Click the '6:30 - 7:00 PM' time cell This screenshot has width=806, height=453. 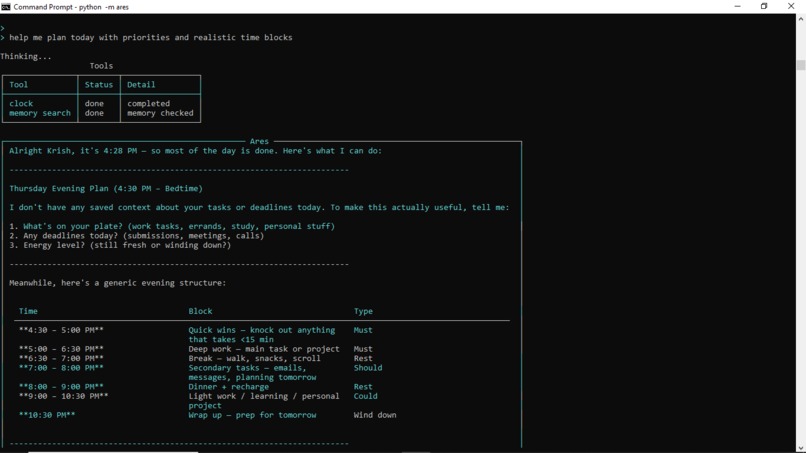tap(61, 358)
